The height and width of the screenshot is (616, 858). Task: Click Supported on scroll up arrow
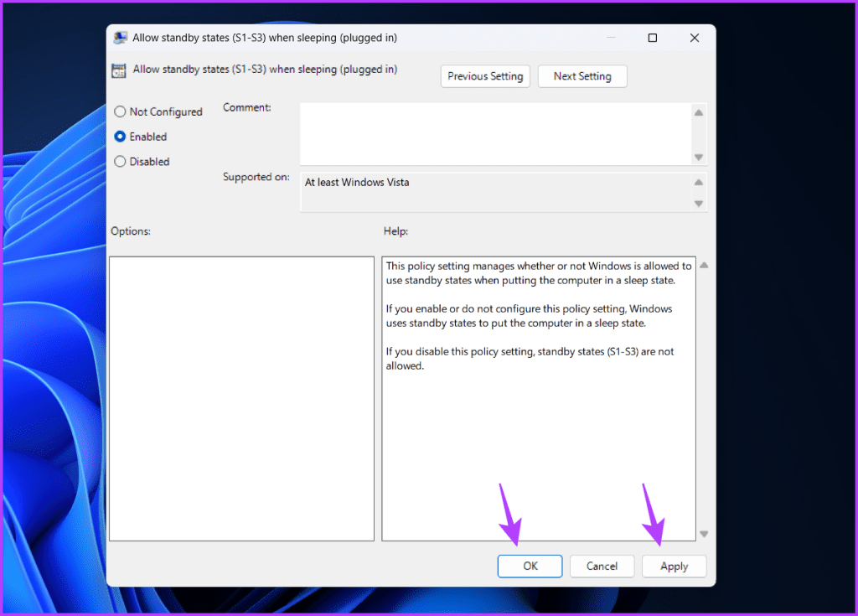[699, 183]
